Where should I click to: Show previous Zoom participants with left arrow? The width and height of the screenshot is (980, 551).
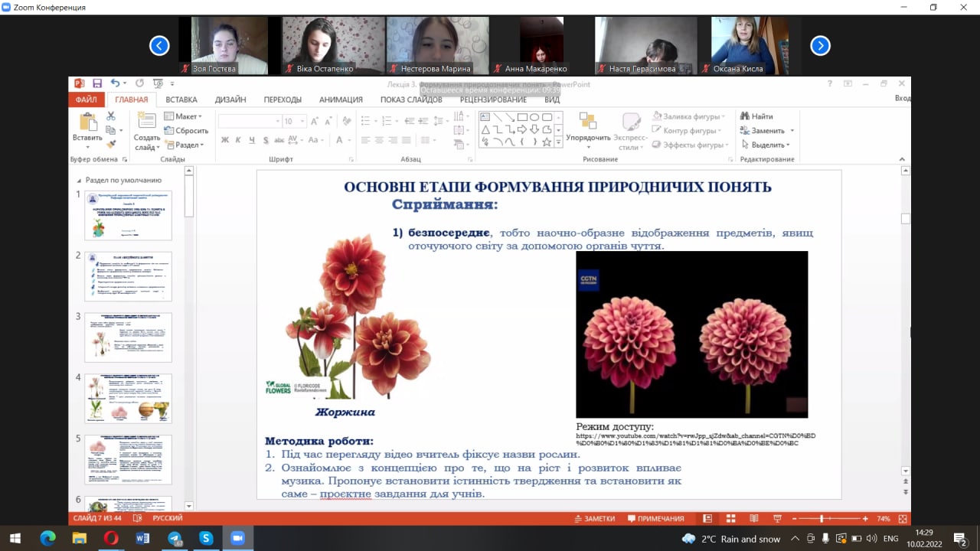tap(159, 46)
